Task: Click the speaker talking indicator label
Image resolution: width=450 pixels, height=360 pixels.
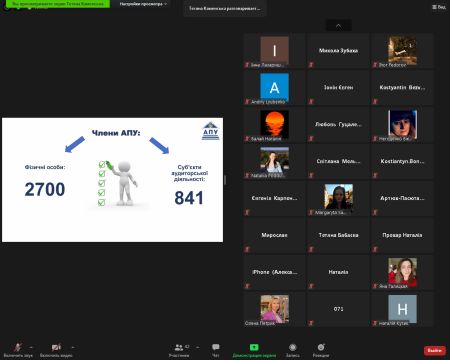Action: tap(225, 8)
